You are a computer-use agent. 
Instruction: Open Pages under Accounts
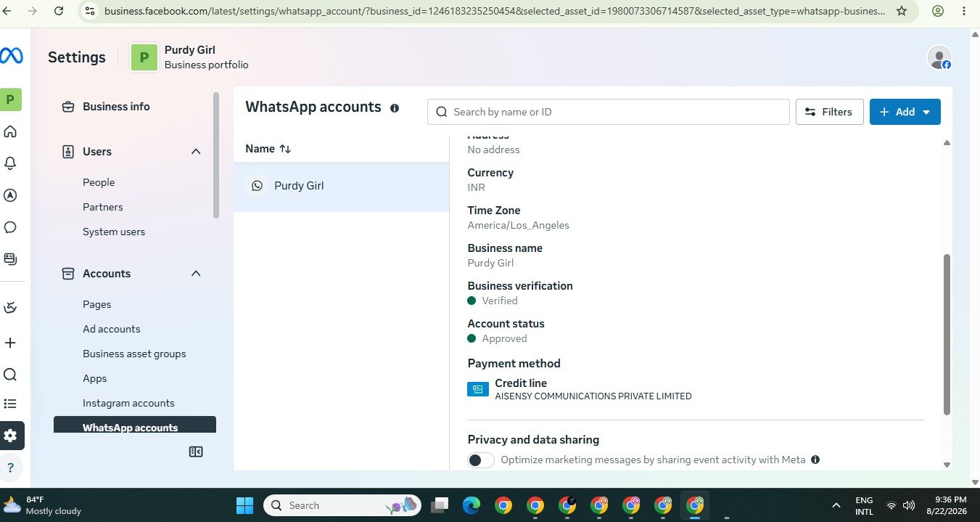97,304
